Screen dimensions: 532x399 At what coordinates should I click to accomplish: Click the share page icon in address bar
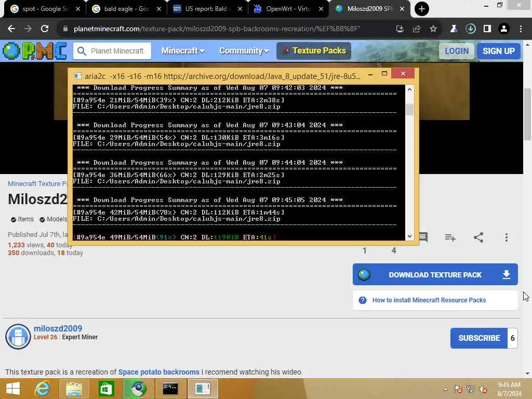click(x=417, y=29)
